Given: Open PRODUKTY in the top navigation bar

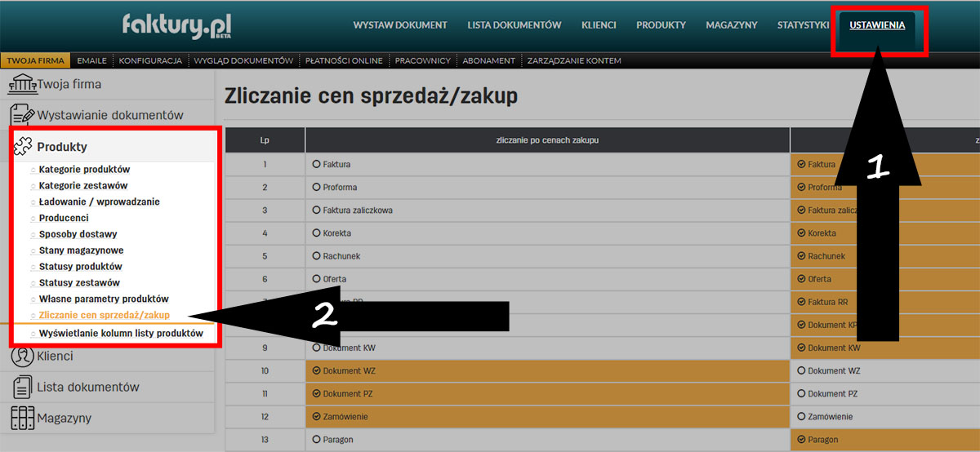Looking at the screenshot, I should [x=661, y=25].
